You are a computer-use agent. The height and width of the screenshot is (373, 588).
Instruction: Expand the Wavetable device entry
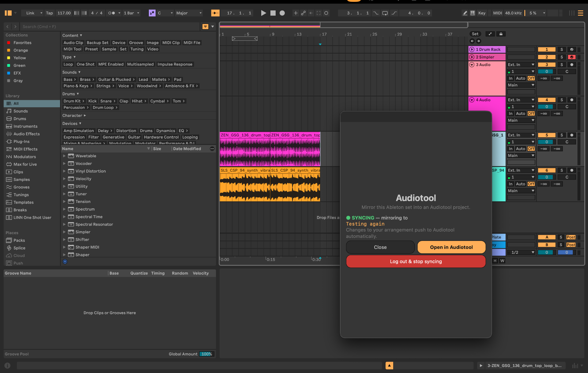(x=64, y=156)
